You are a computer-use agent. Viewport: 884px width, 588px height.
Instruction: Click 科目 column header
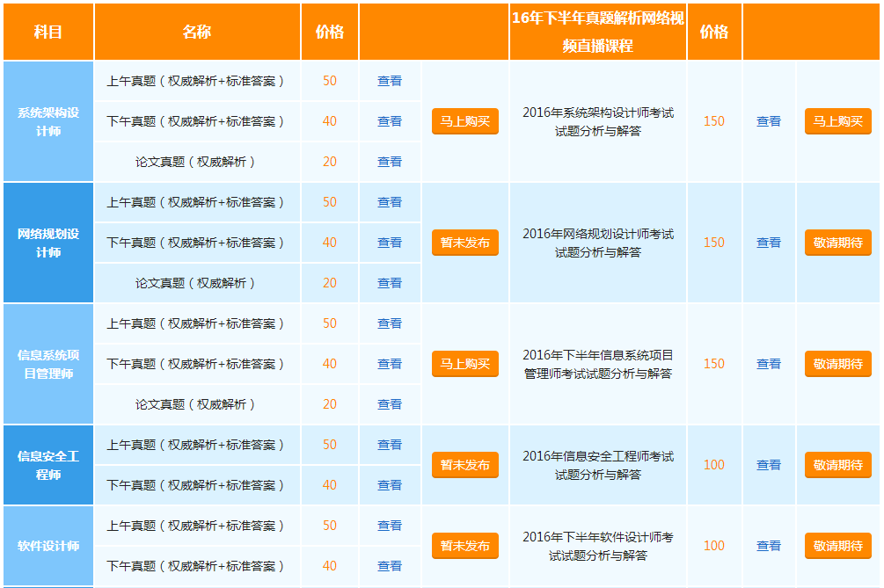click(x=48, y=32)
